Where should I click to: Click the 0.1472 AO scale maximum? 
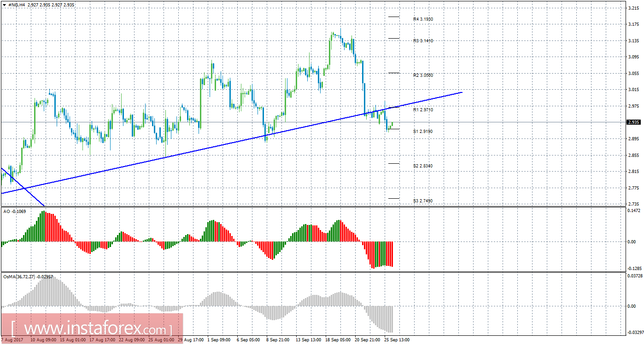click(x=634, y=210)
